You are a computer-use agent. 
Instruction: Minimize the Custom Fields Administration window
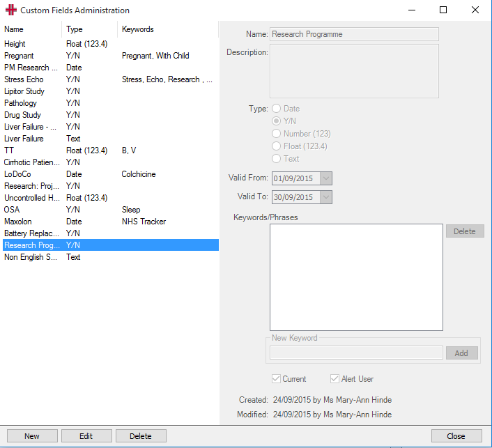click(412, 10)
